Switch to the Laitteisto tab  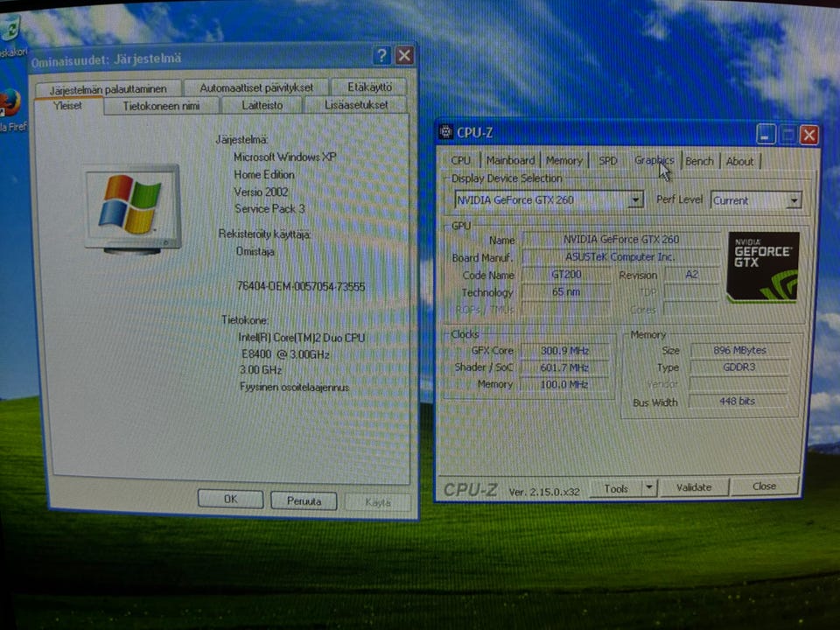point(262,105)
